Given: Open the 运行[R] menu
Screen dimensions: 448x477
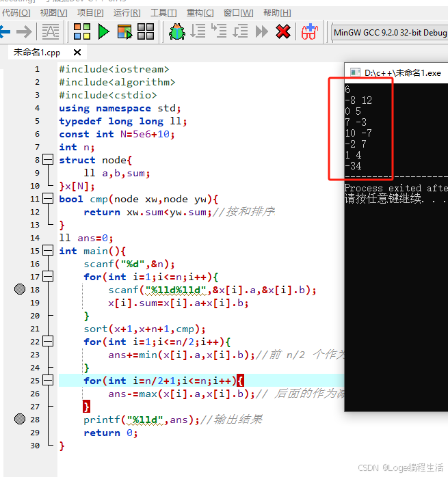Looking at the screenshot, I should (127, 13).
